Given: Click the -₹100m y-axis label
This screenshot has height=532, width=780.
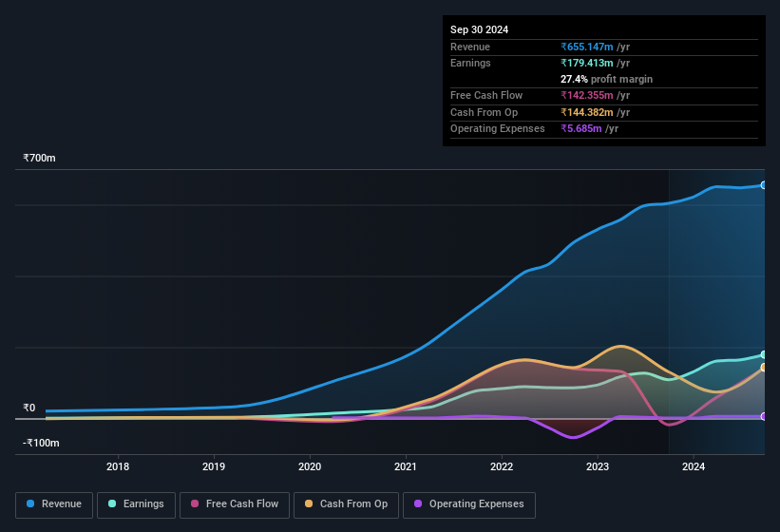Looking at the screenshot, I should tap(41, 443).
